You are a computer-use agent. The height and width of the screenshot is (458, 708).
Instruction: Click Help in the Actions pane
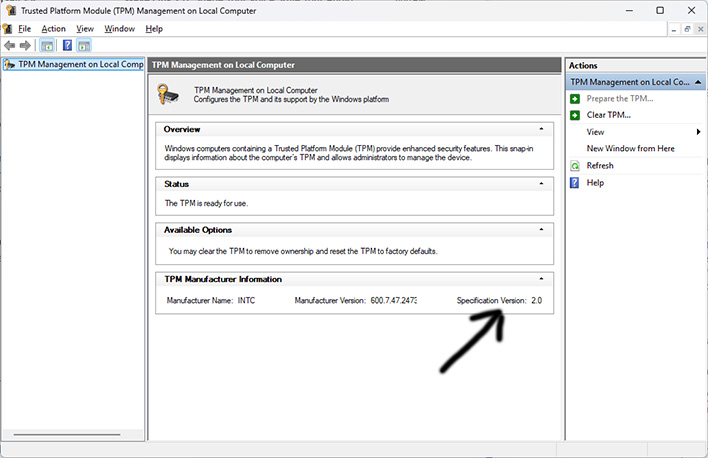click(595, 182)
